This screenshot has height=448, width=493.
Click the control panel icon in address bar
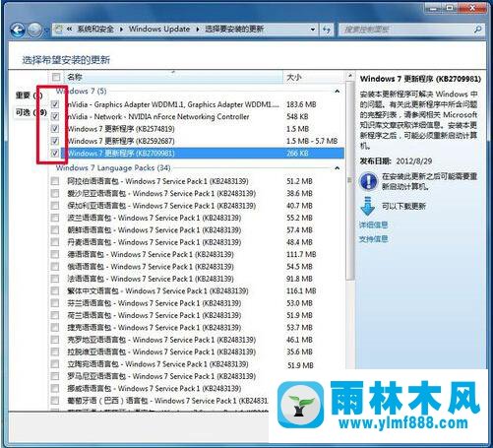pyautogui.click(x=59, y=30)
